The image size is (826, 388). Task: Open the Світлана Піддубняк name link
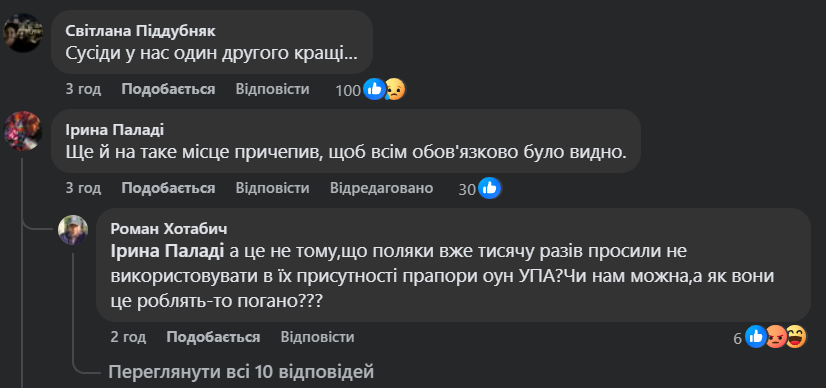140,31
